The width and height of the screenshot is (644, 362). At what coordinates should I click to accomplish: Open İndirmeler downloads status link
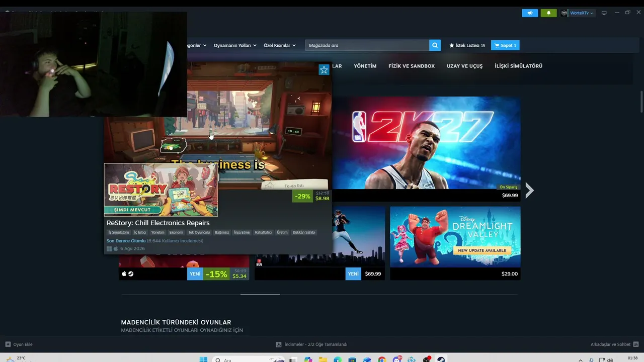coord(311,344)
